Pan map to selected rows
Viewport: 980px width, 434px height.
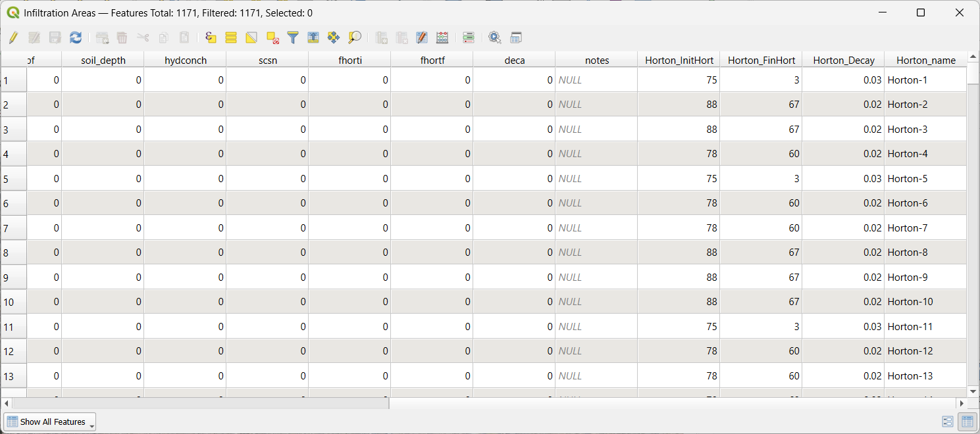334,37
